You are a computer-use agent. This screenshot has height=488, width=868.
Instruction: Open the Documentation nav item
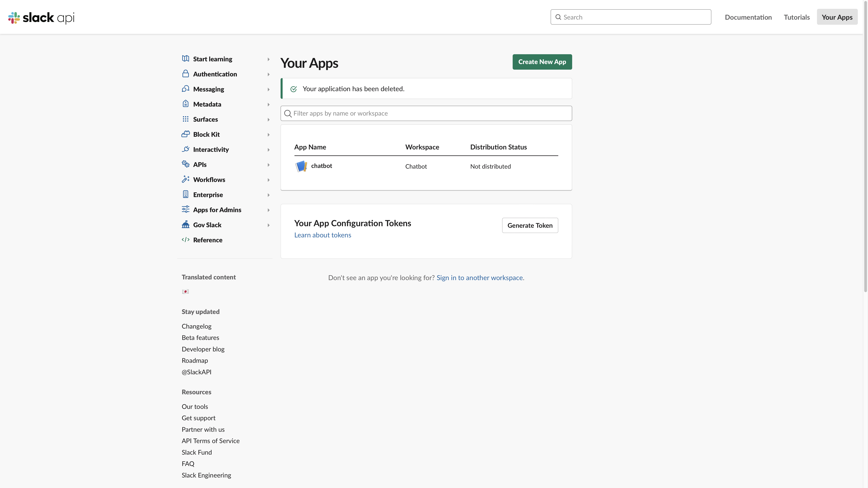748,17
